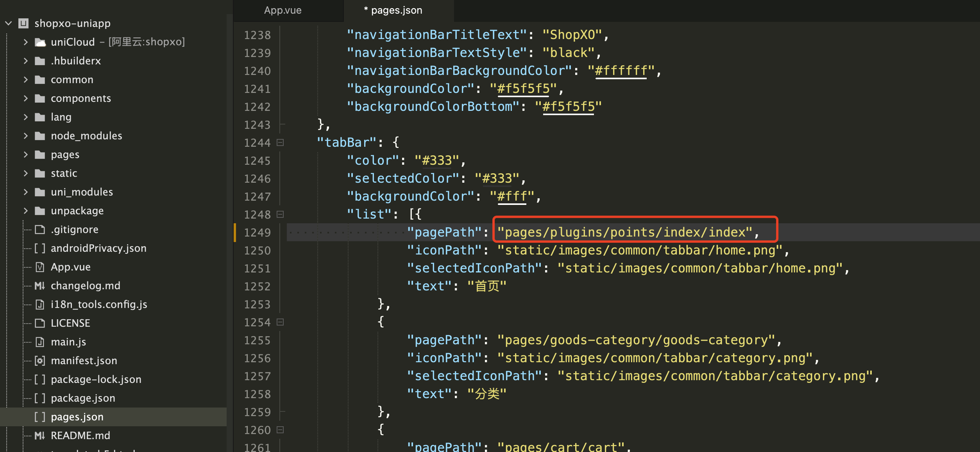
Task: Click the README.md markdown icon
Action: (40, 436)
